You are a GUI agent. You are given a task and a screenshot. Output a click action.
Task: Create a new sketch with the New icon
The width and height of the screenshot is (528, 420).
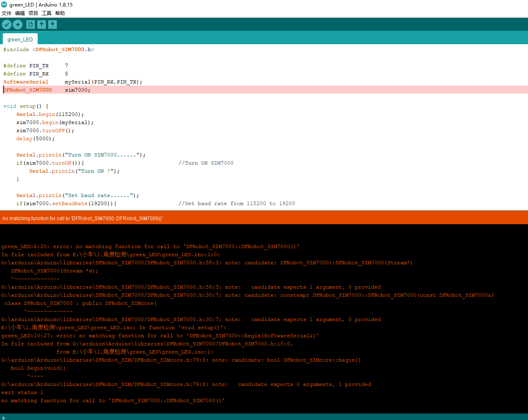coord(30,25)
